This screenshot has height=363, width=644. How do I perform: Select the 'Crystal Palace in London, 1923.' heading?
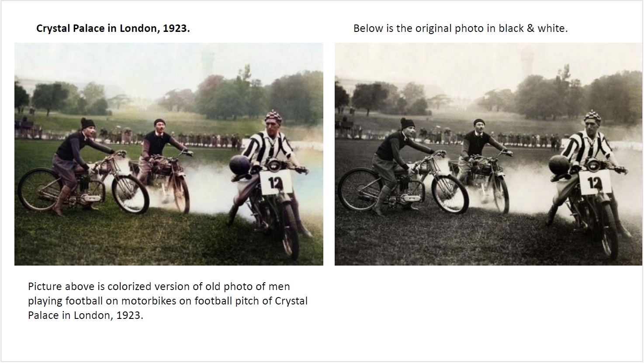point(113,28)
